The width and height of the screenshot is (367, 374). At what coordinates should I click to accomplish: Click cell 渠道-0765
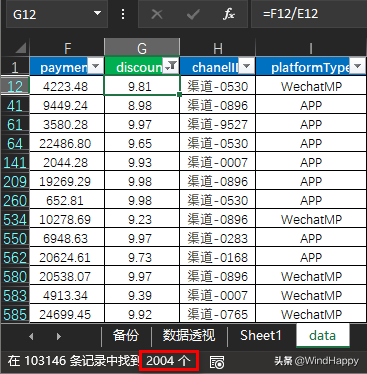[x=217, y=314]
